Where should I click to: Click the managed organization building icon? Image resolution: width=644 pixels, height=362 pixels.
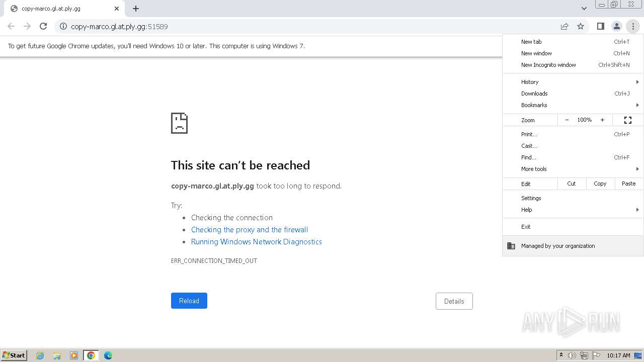coord(511,246)
